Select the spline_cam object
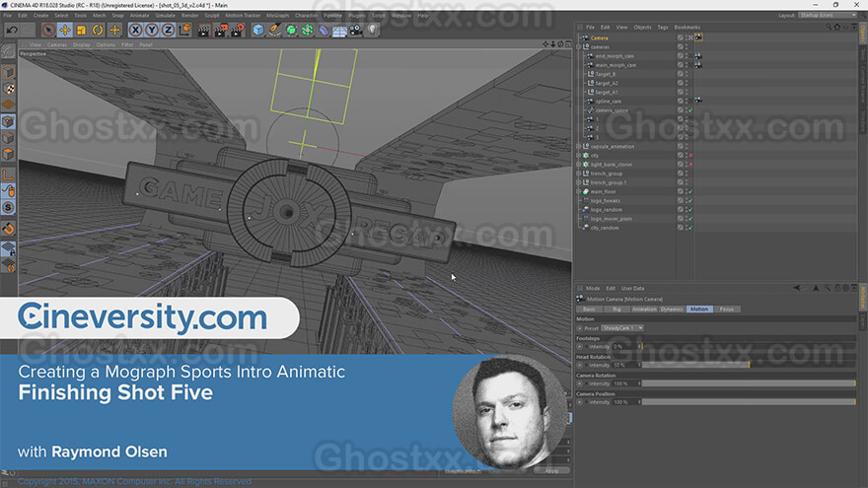 (x=608, y=102)
